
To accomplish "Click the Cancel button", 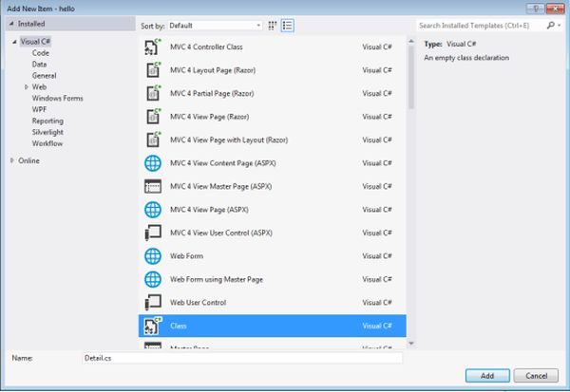I will [x=536, y=376].
